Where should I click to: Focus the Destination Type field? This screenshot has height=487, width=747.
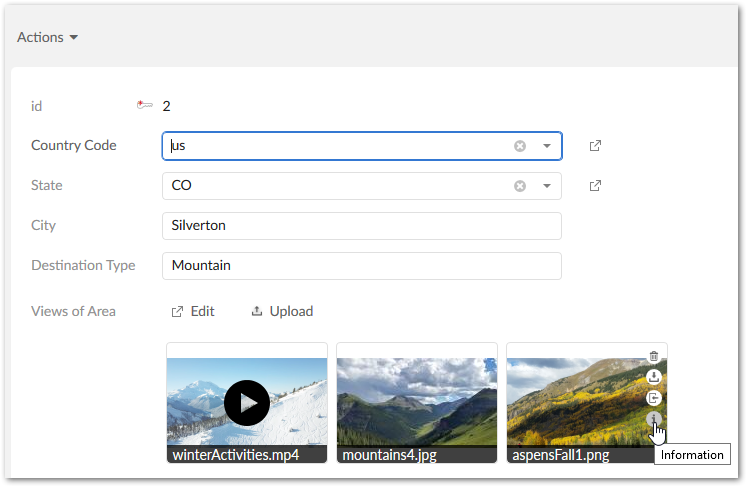click(x=361, y=266)
